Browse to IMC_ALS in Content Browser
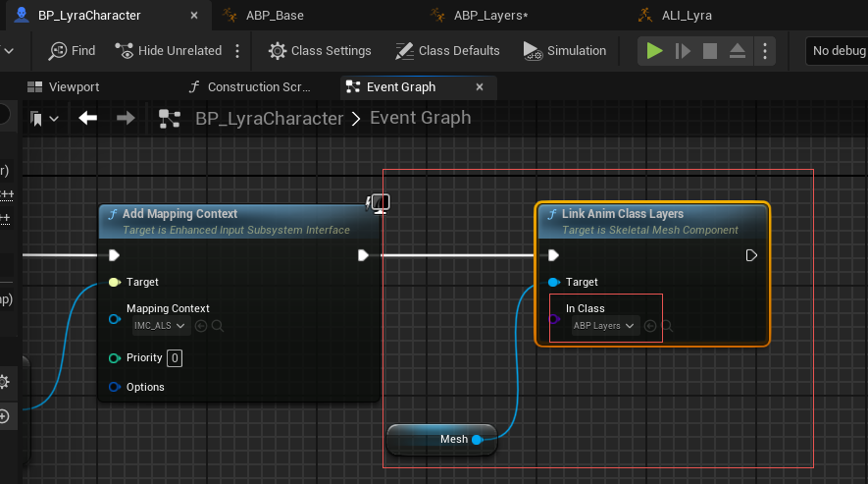Image resolution: width=868 pixels, height=484 pixels. 218,326
